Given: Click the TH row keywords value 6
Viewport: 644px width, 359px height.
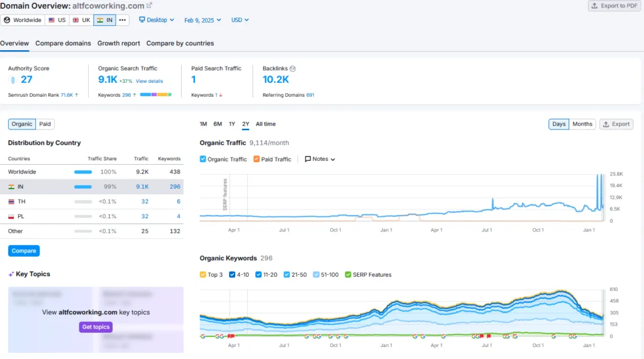Looking at the screenshot, I should [179, 201].
